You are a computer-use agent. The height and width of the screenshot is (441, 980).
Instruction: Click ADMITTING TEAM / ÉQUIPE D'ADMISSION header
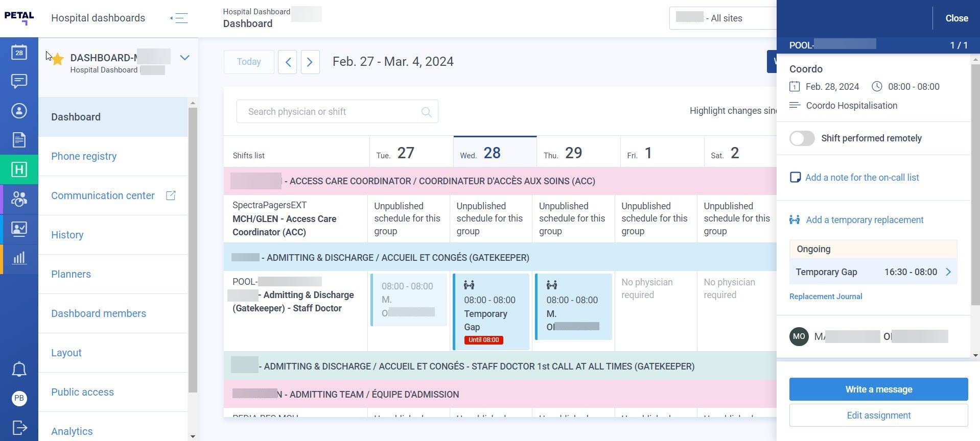[x=500, y=394]
